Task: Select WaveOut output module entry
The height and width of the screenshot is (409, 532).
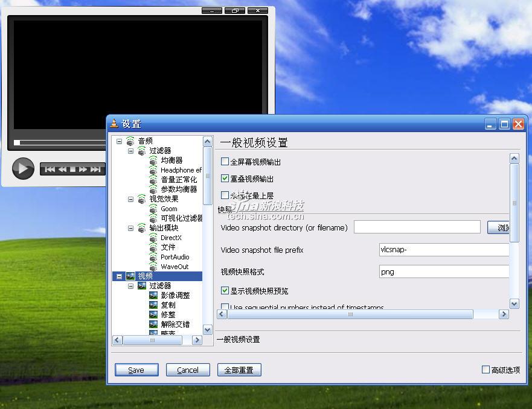Action: click(175, 267)
